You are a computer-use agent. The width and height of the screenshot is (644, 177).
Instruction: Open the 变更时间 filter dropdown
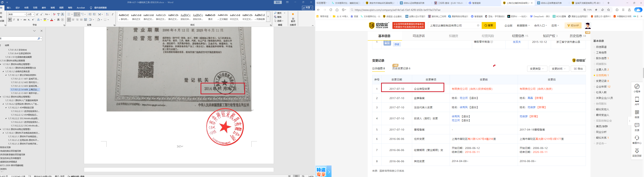[x=559, y=69]
